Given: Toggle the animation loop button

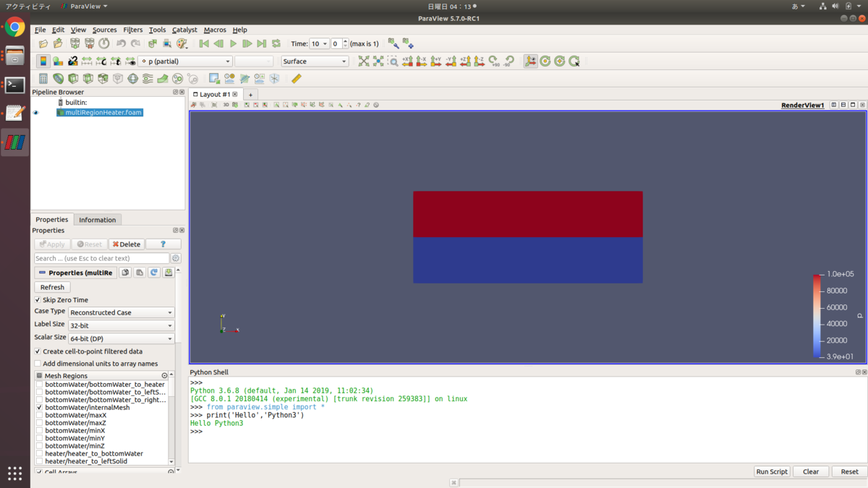Looking at the screenshot, I should tap(276, 44).
